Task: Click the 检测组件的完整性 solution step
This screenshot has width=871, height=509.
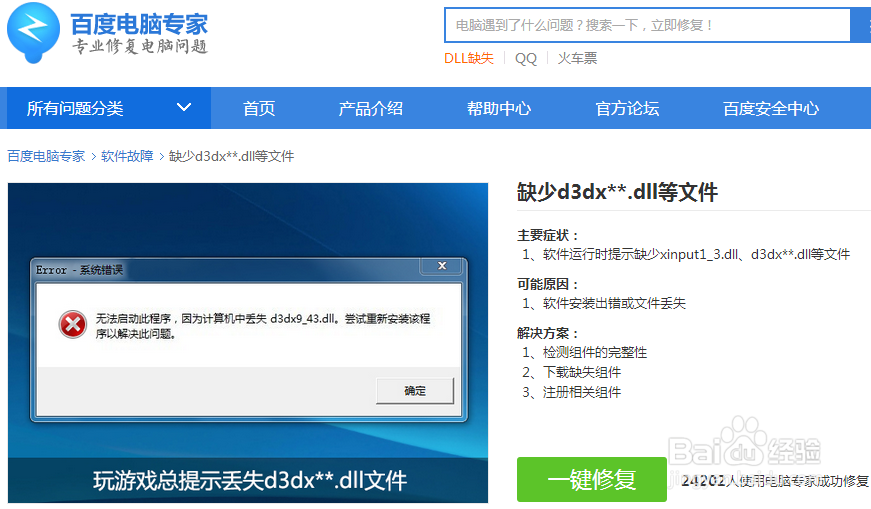Action: pos(584,352)
